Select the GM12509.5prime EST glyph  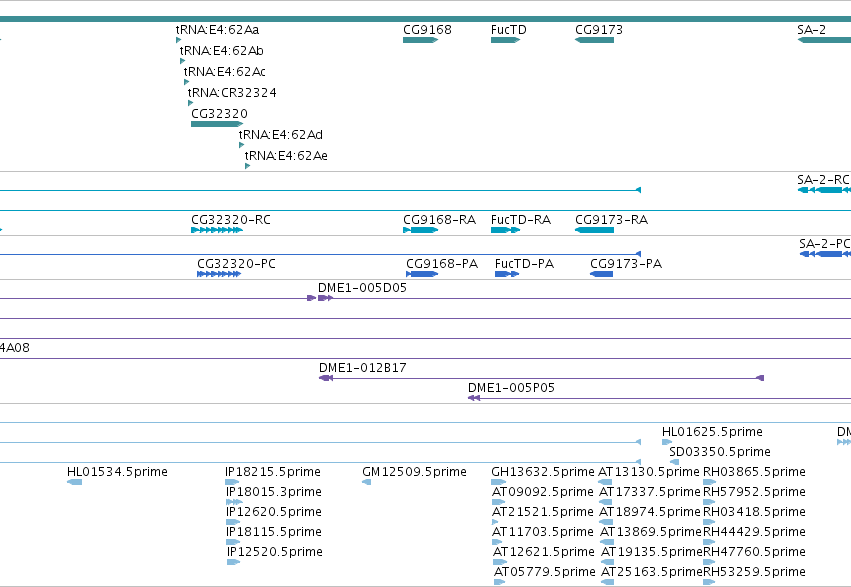pyautogui.click(x=366, y=482)
